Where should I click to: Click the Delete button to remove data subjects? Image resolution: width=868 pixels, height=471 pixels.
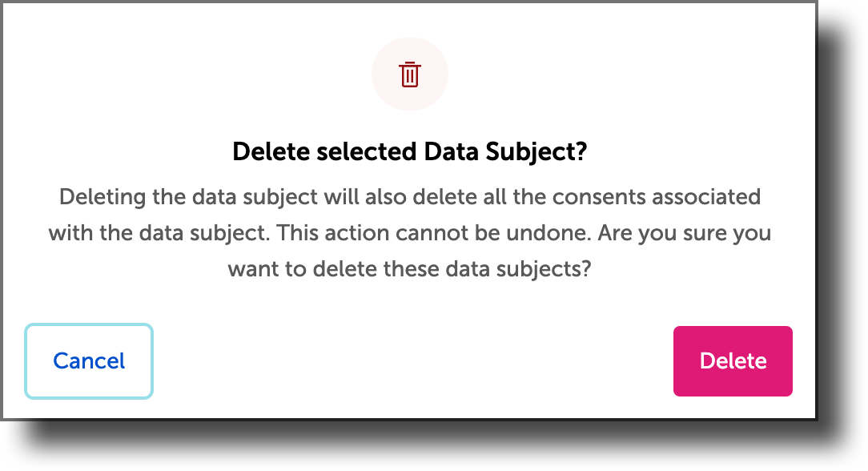(732, 361)
